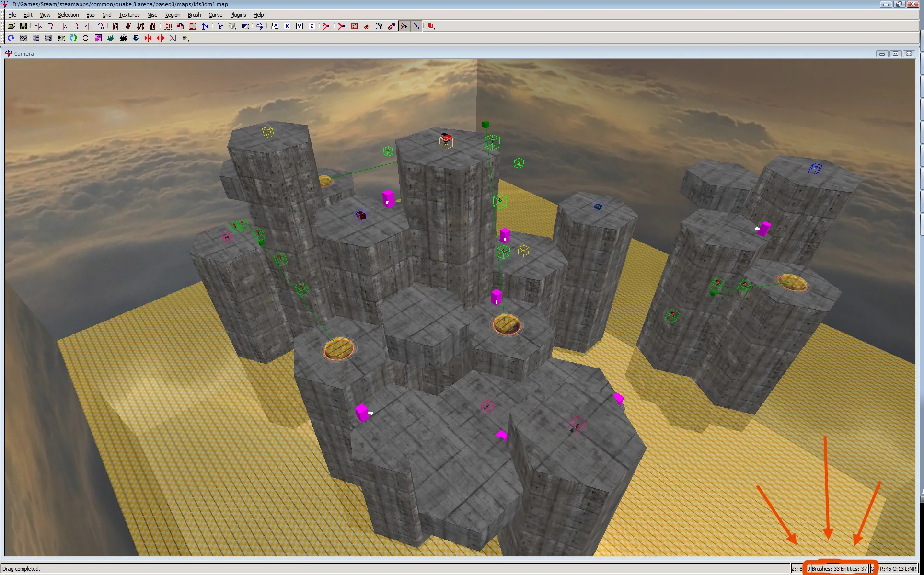Click the hexagon brush primitive icon

coord(86,38)
